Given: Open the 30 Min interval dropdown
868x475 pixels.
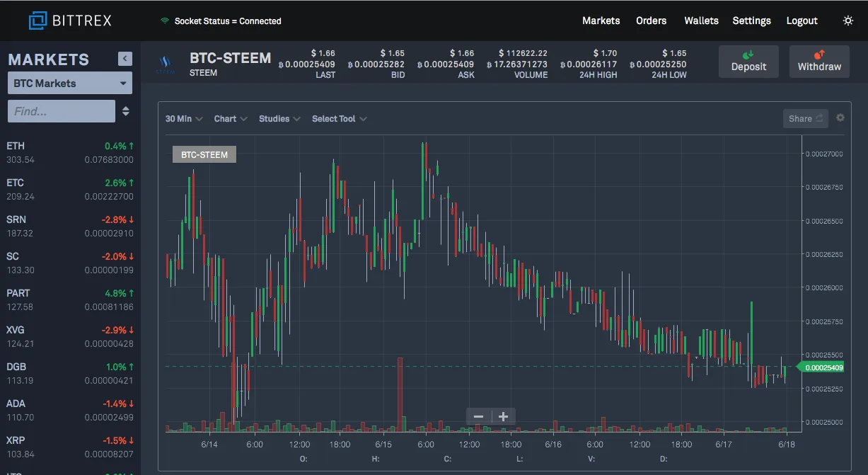Looking at the screenshot, I should coord(184,118).
